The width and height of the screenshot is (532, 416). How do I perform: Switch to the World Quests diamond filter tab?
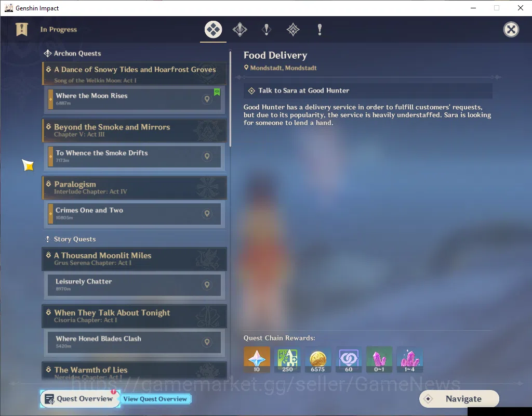[x=293, y=30]
